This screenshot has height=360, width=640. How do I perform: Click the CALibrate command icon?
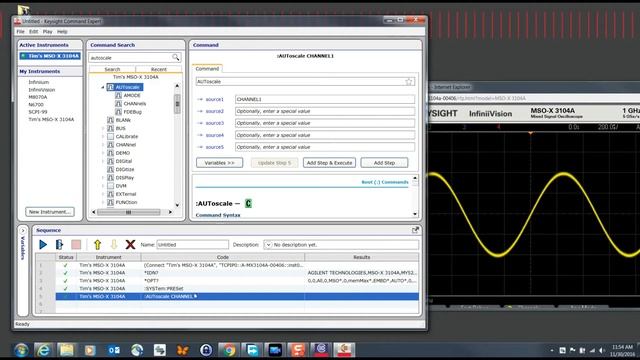pos(110,136)
